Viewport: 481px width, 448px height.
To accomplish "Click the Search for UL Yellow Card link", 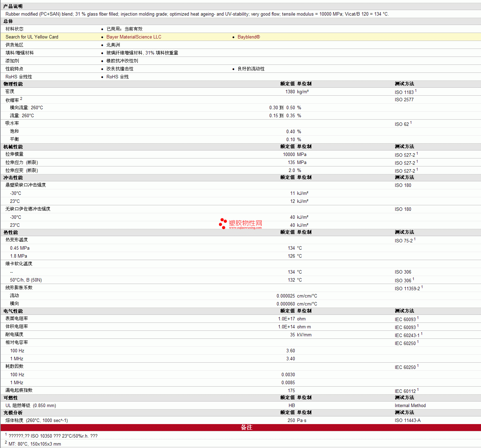I will 32,37.
